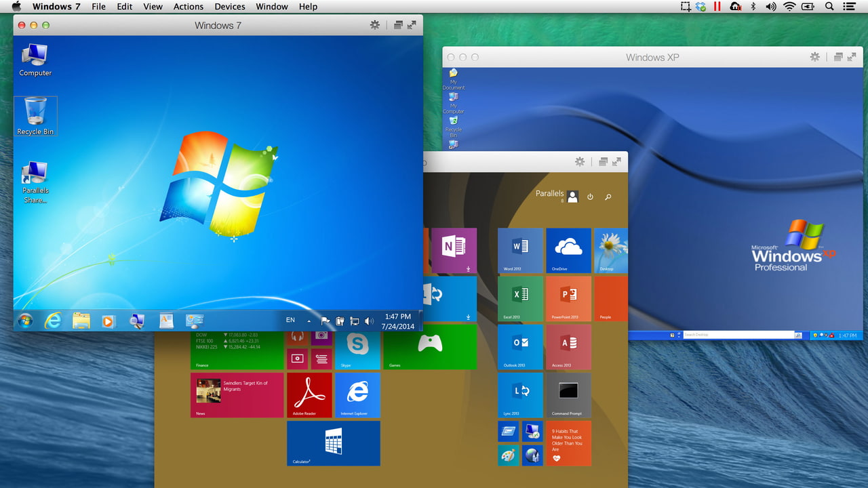Open the News tile about Swindlers
The height and width of the screenshot is (488, 868).
point(237,395)
